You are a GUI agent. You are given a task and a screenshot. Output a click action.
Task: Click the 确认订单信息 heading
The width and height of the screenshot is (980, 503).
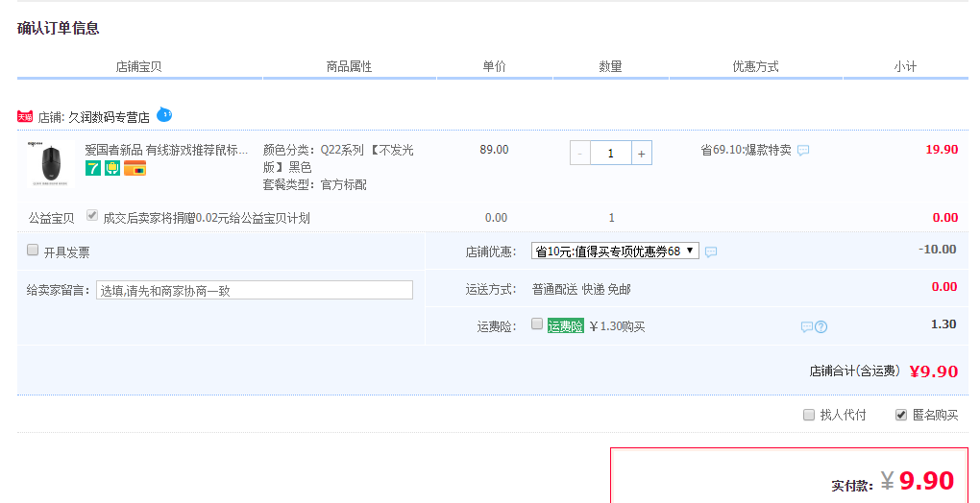click(58, 28)
